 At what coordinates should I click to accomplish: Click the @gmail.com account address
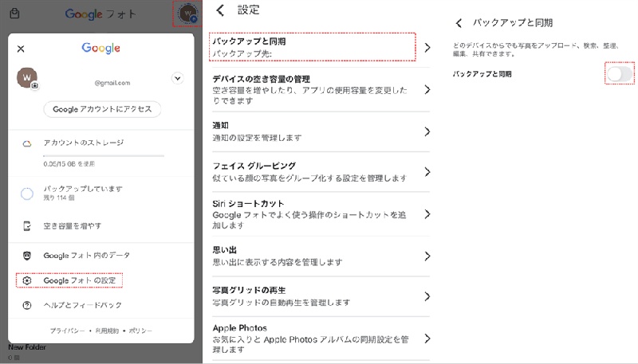tap(112, 83)
